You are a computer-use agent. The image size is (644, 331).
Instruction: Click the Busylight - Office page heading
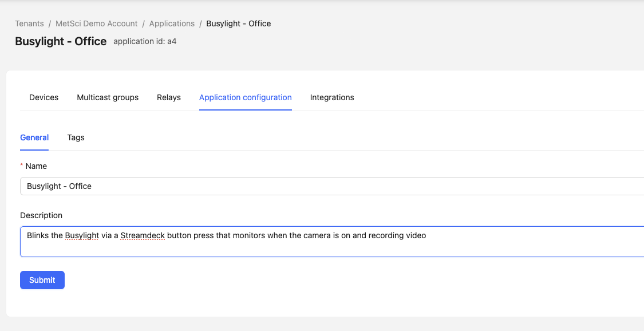click(61, 41)
